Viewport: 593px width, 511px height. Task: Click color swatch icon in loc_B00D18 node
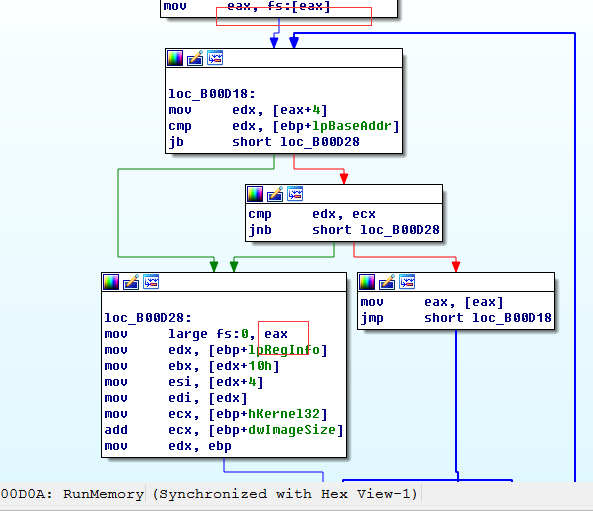(175, 58)
